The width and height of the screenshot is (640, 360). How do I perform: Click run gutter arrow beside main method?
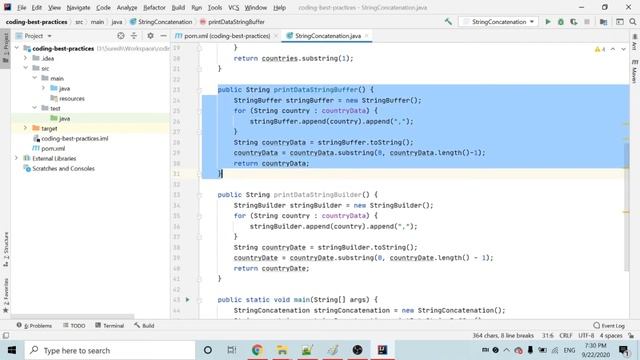[187, 300]
